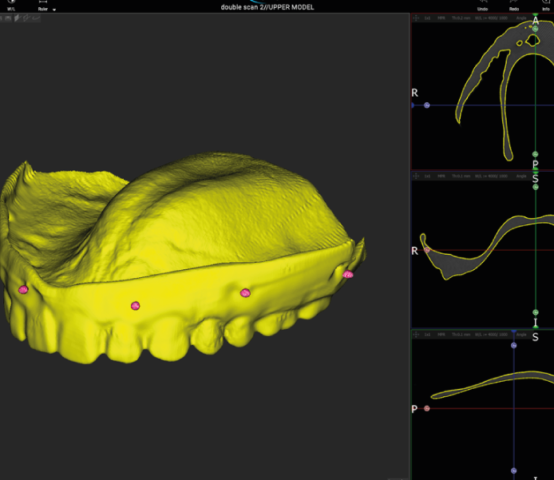Viewport: 554px width, 480px height.
Task: Select the leftmost pink marker on the denture
Action: (23, 290)
